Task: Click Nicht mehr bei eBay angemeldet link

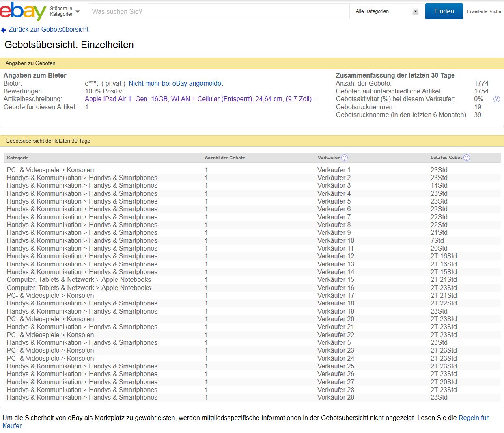Action: pyautogui.click(x=176, y=83)
